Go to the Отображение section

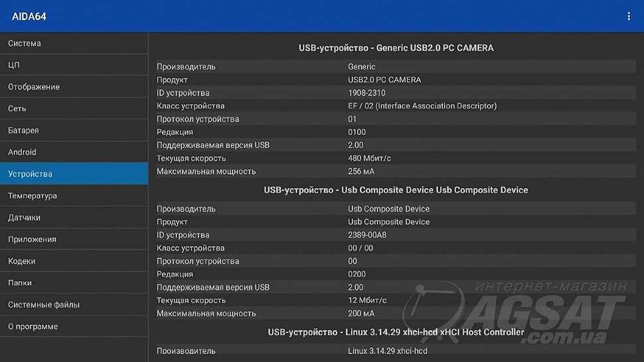pyautogui.click(x=74, y=86)
